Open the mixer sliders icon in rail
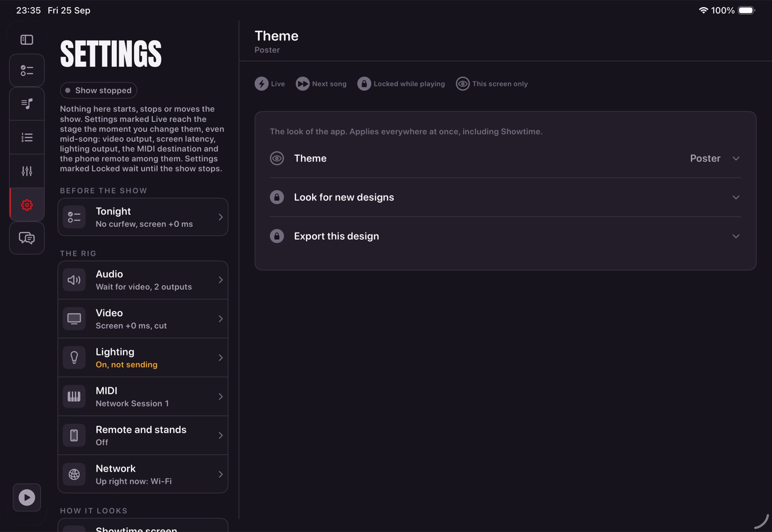 pos(27,171)
